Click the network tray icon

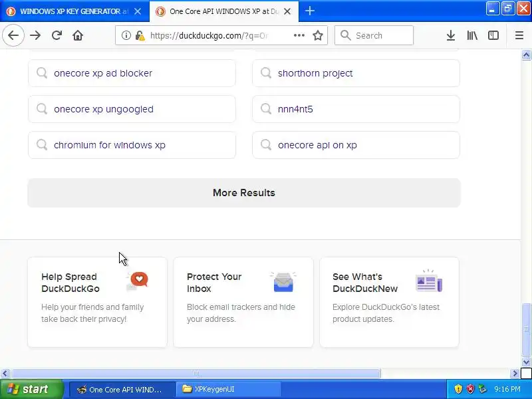coord(482,389)
